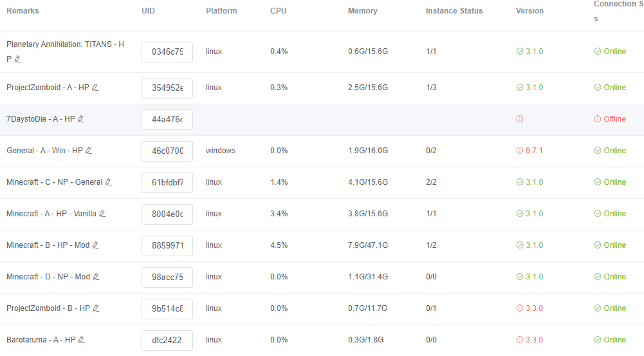Edit the Minecraft - B - HP - Mod remark
This screenshot has width=644, height=356.
(x=95, y=245)
